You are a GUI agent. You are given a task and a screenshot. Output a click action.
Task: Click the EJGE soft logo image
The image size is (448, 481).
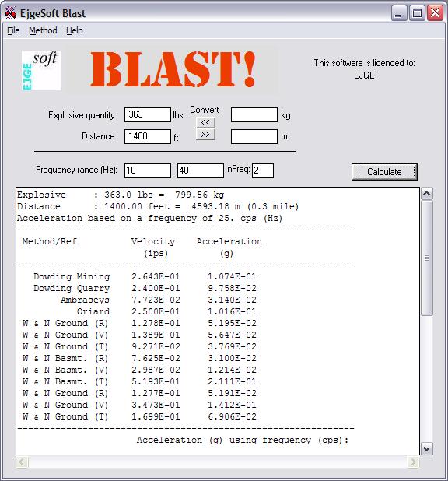(x=41, y=71)
